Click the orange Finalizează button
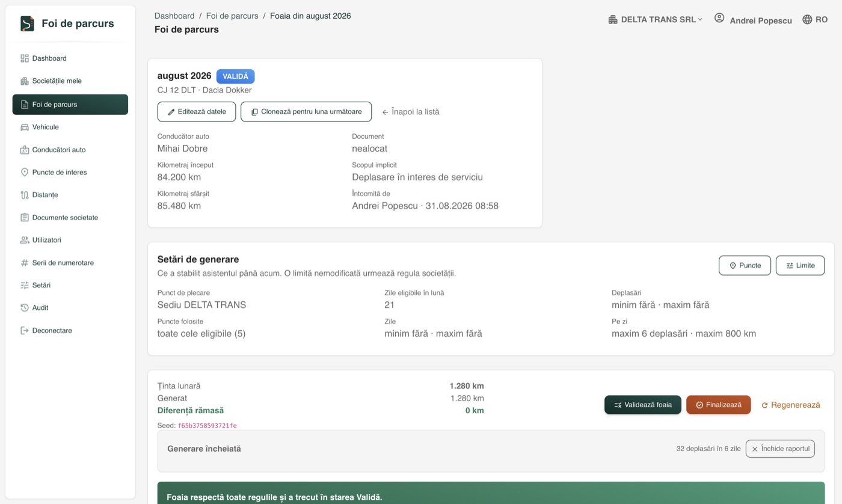This screenshot has height=504, width=842. [718, 405]
